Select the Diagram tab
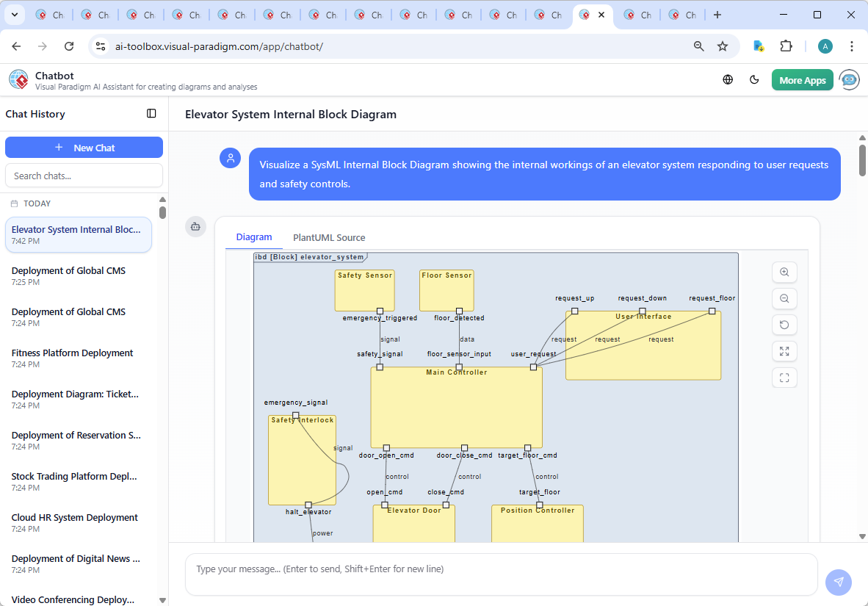Viewport: 868px width, 606px height. pyautogui.click(x=254, y=237)
